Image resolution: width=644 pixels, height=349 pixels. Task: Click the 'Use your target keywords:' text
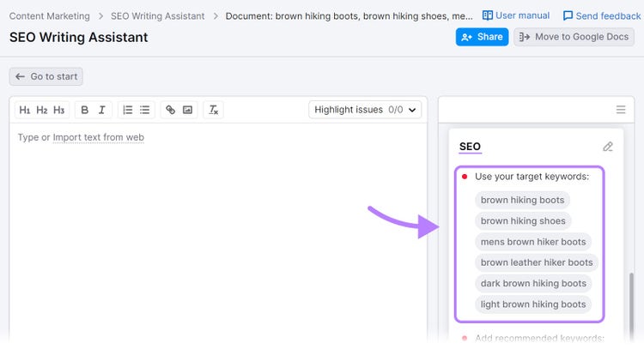click(x=532, y=177)
